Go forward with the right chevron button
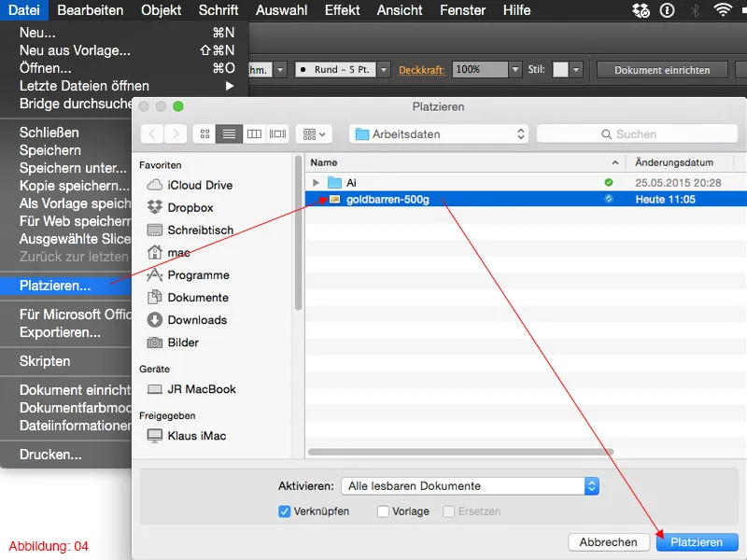The height and width of the screenshot is (560, 747). 176,134
